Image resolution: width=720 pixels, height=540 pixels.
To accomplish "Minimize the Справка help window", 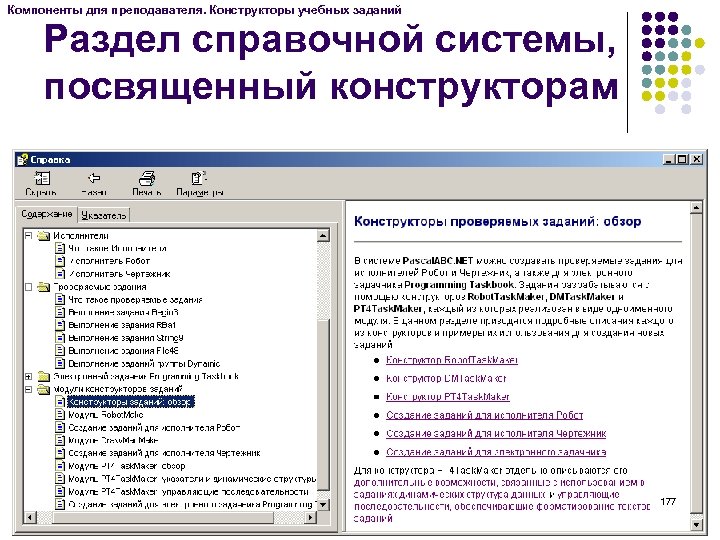I will pos(669,159).
